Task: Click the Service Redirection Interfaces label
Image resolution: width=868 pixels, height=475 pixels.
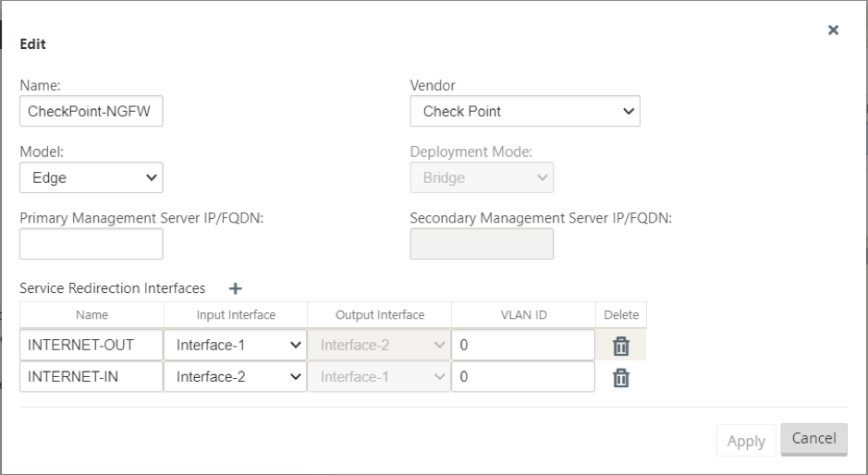Action: coord(113,288)
